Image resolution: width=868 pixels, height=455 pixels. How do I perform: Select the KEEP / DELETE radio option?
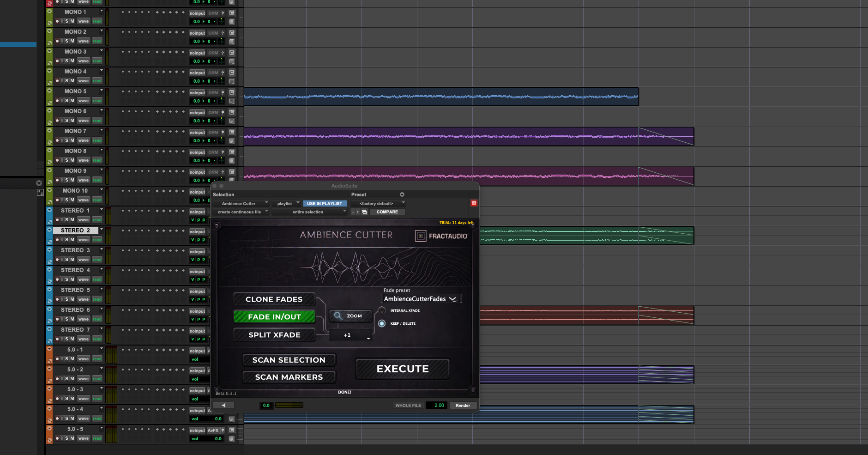click(382, 323)
